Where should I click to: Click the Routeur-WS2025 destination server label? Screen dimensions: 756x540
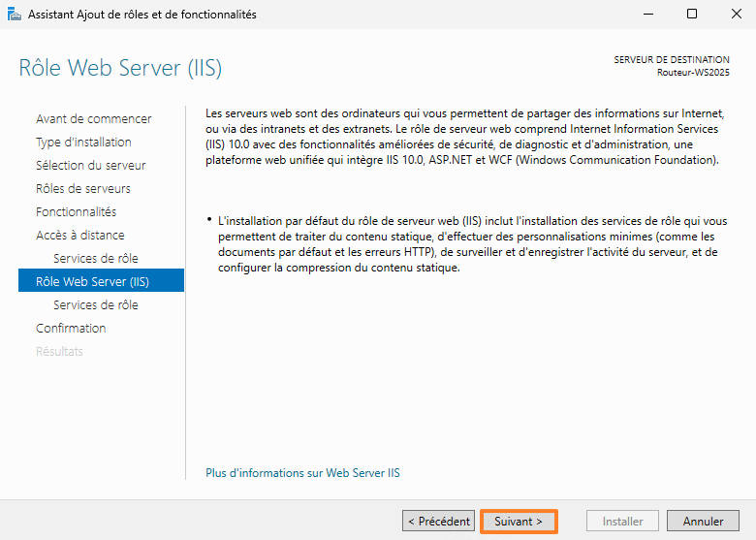coord(693,73)
